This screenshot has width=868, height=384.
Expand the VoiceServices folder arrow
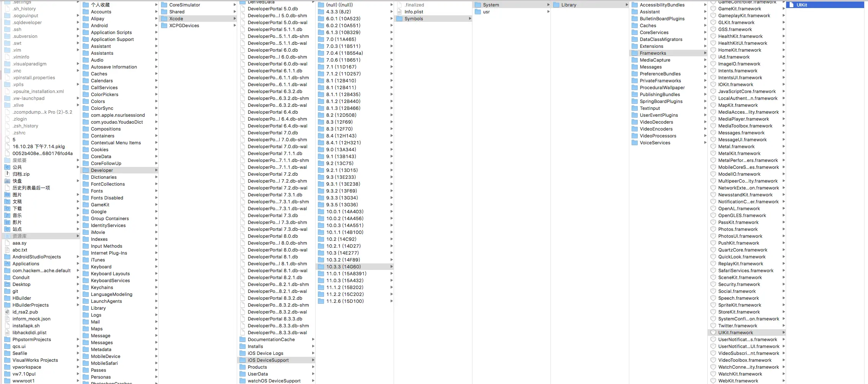click(x=705, y=143)
